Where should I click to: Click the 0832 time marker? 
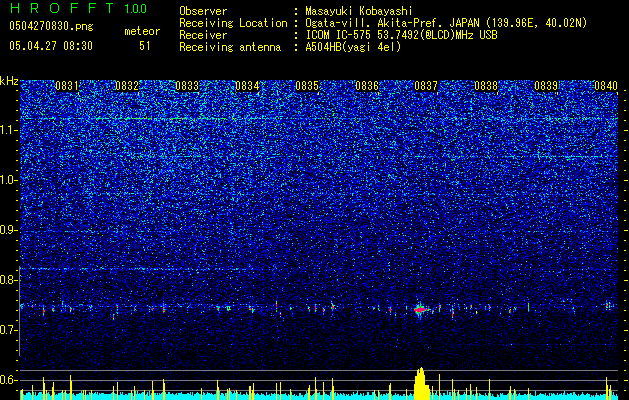(127, 86)
